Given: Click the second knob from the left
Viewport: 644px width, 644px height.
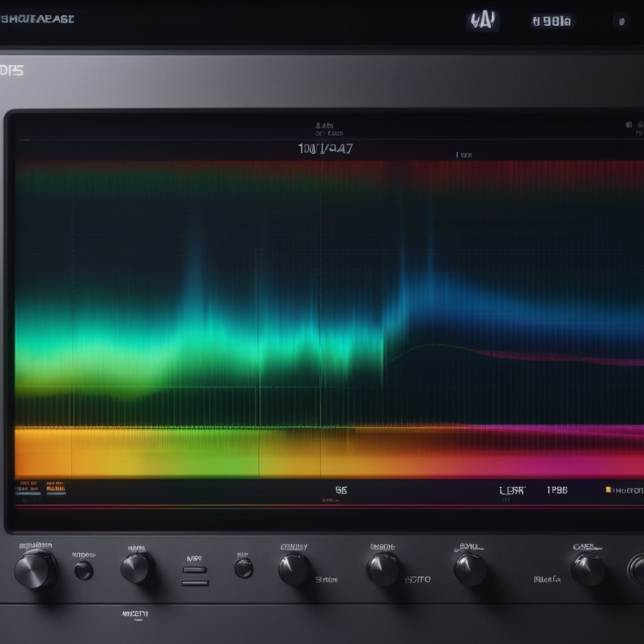Looking at the screenshot, I should click(136, 568).
